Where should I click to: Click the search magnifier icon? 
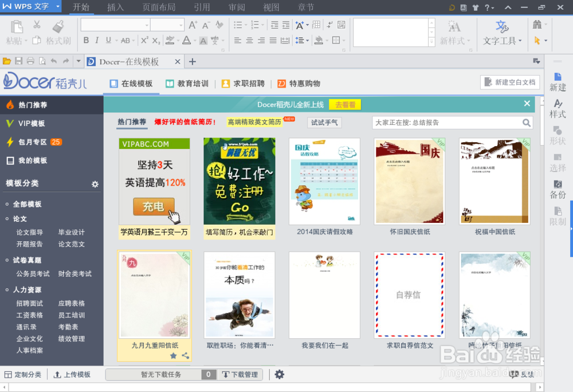[x=526, y=123]
